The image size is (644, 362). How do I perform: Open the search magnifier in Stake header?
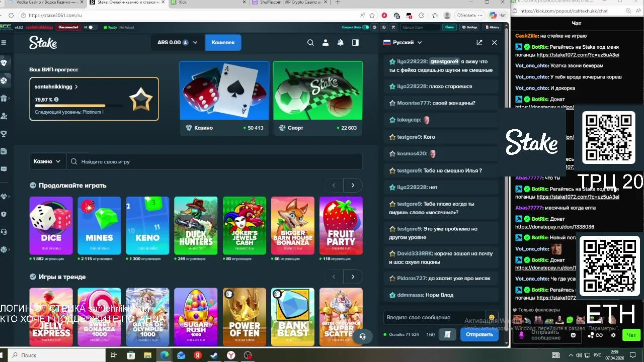click(x=310, y=43)
